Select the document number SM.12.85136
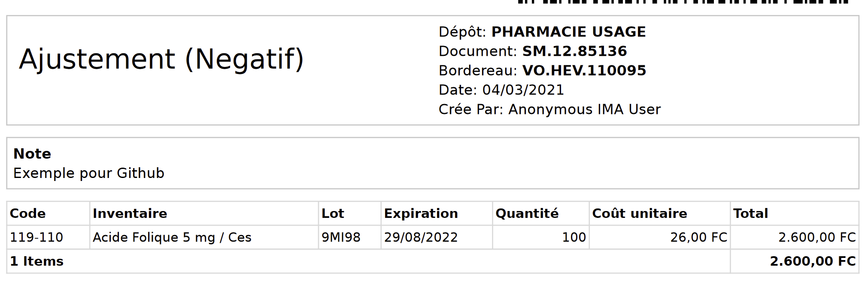 [574, 51]
